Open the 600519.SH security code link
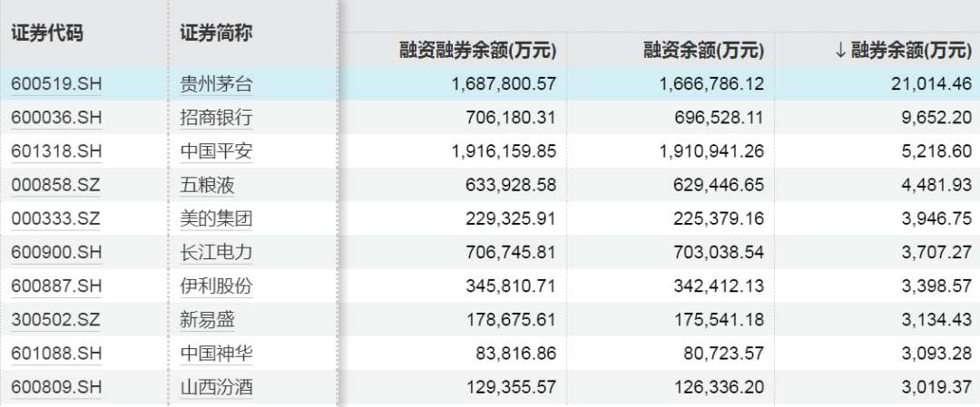 tap(56, 83)
